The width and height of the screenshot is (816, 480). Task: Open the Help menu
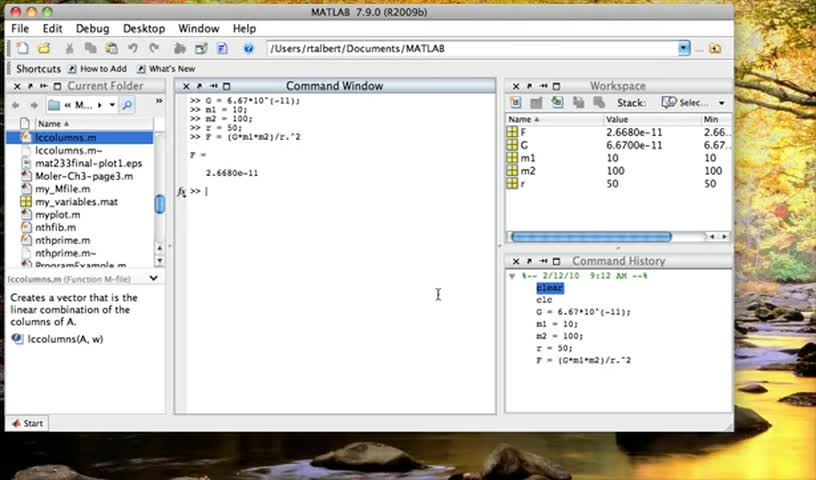pos(244,29)
